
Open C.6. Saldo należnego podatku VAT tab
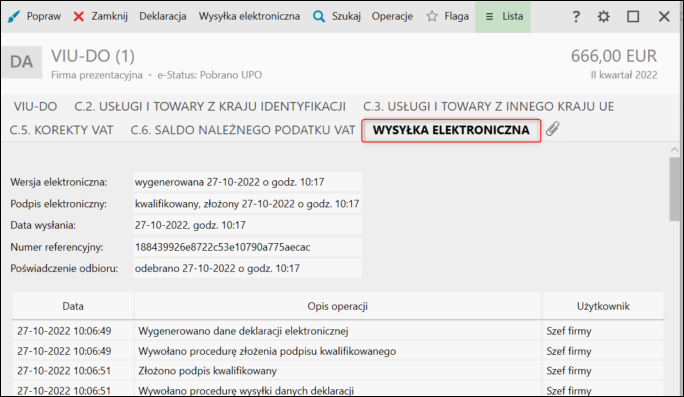[x=243, y=130]
